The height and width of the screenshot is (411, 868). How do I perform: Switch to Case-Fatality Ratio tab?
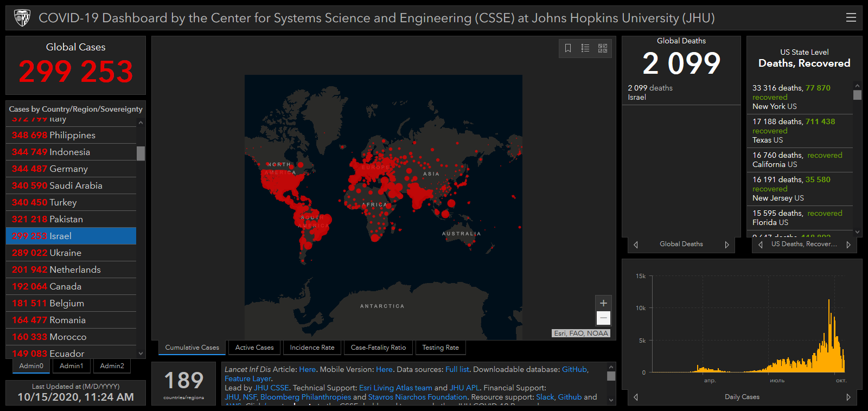(378, 348)
